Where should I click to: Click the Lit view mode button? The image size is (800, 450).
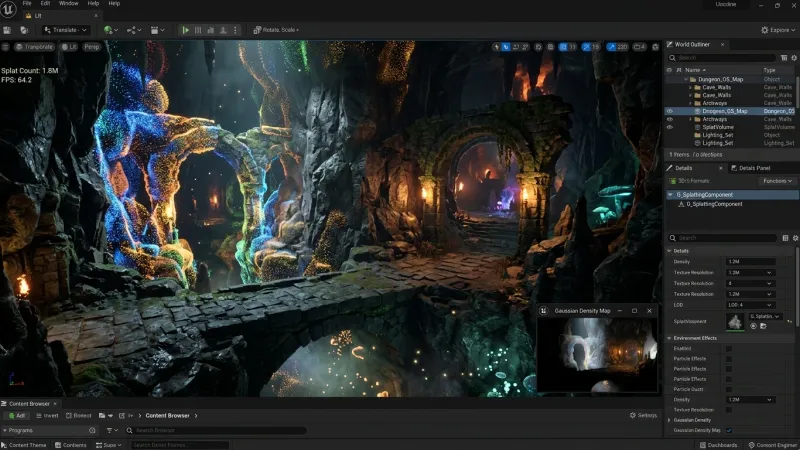[x=69, y=47]
